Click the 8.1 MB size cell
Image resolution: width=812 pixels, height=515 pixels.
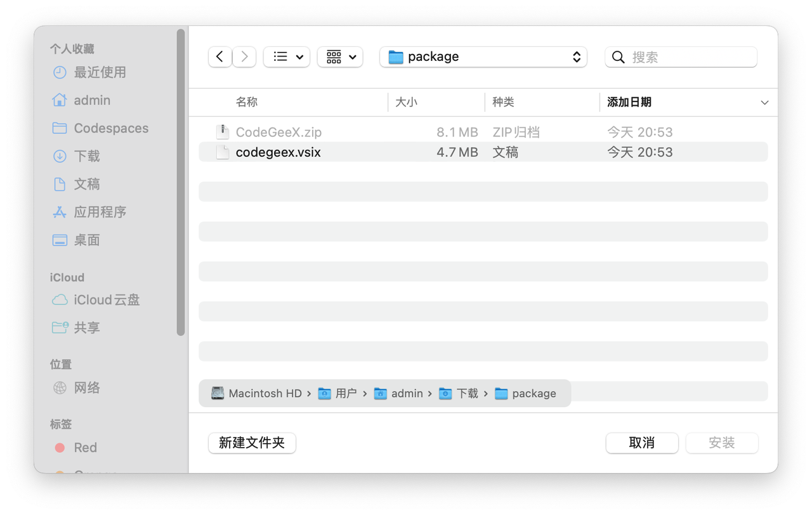(457, 132)
